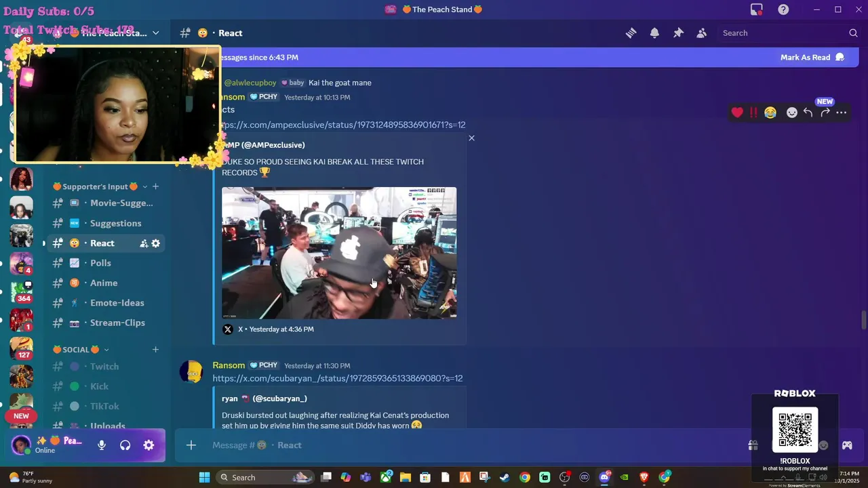This screenshot has width=868, height=488.
Task: Edit React channel settings gear
Action: pyautogui.click(x=156, y=243)
